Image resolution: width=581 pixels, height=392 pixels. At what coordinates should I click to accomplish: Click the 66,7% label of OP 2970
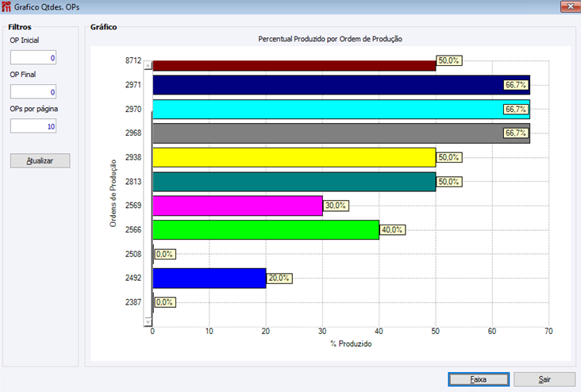516,110
